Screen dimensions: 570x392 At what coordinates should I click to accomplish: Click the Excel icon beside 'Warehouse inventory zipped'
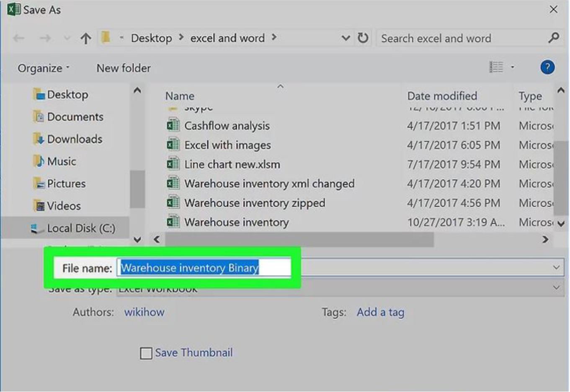pyautogui.click(x=173, y=202)
